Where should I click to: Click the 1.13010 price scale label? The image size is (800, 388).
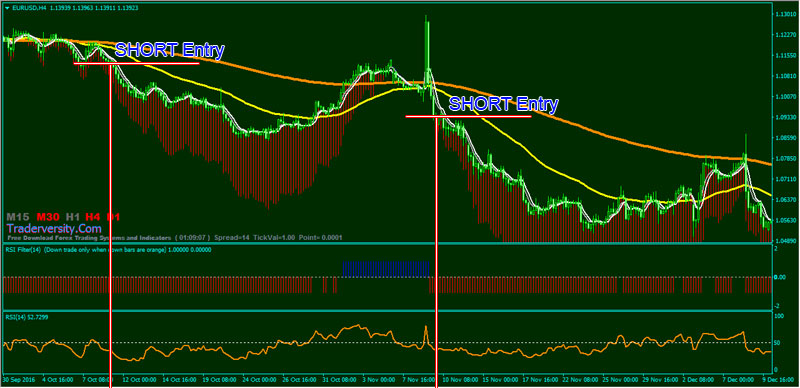point(786,14)
